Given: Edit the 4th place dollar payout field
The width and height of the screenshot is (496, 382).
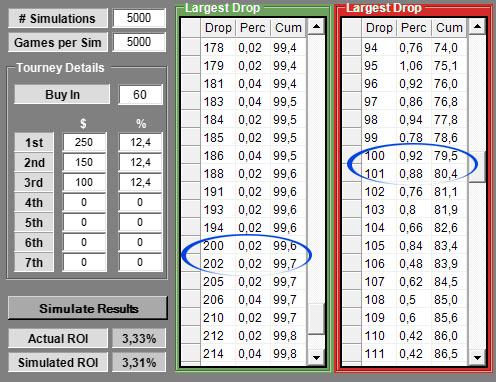Looking at the screenshot, I should coord(84,202).
